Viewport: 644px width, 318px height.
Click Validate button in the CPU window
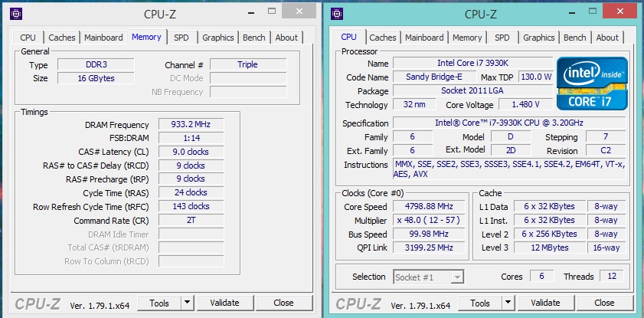[545, 303]
